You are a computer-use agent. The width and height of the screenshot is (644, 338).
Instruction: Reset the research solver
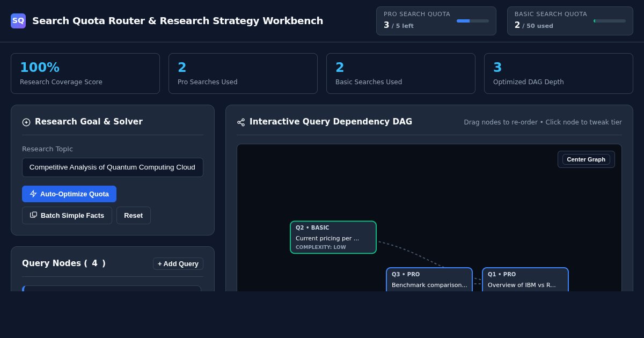tap(134, 215)
